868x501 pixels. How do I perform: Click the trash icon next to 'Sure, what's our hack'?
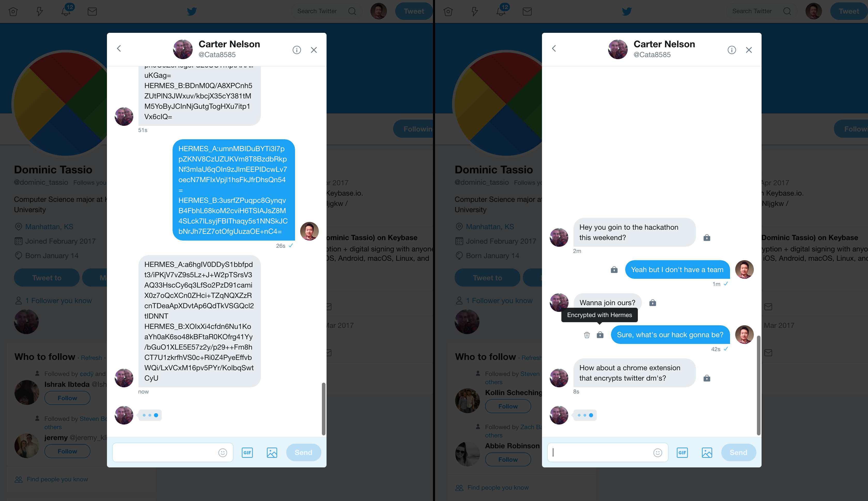(x=587, y=335)
